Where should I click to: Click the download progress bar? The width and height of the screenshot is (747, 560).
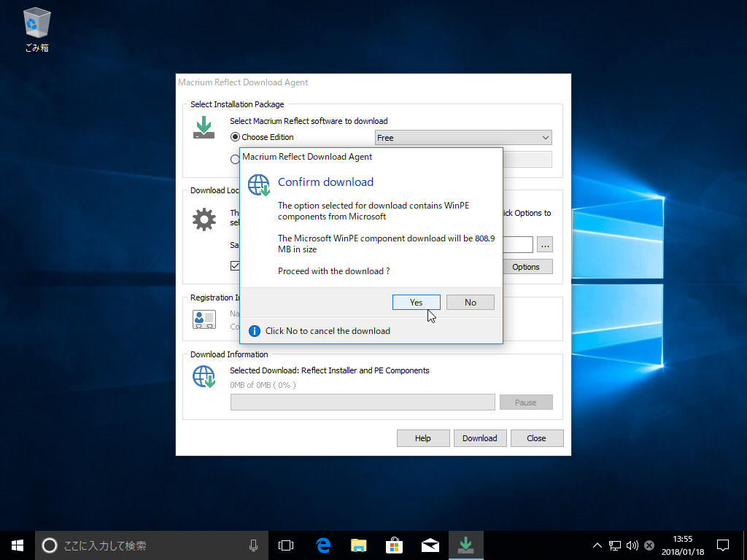(363, 402)
